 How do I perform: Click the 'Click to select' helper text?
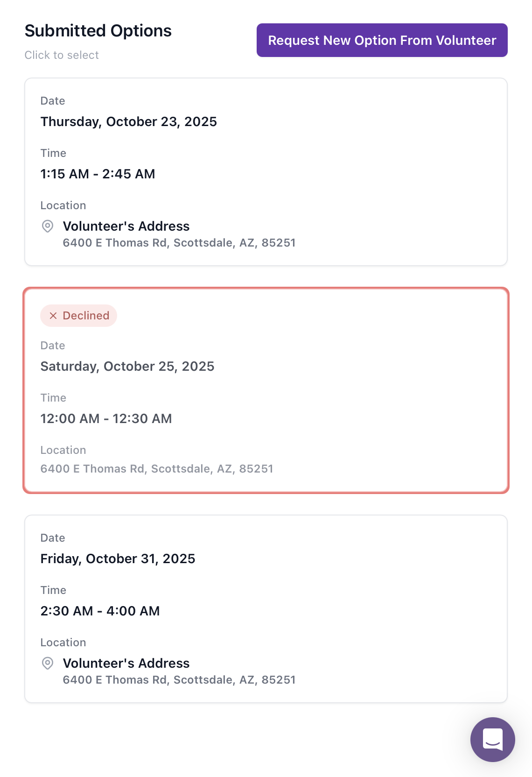tap(61, 55)
